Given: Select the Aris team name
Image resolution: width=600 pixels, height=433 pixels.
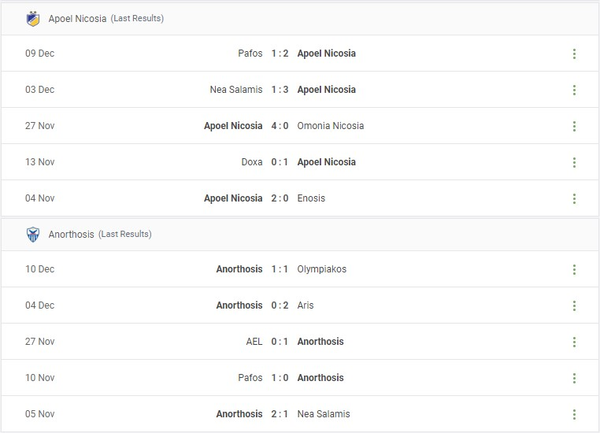Looking at the screenshot, I should [x=306, y=306].
